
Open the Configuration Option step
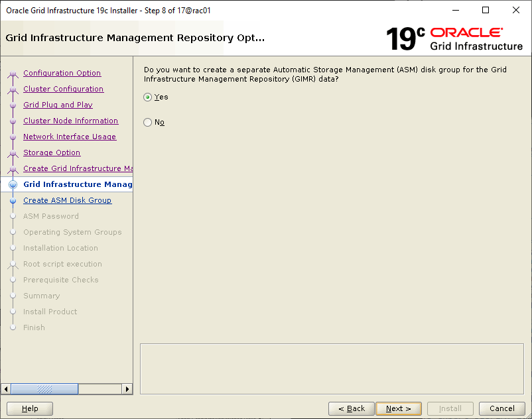click(x=62, y=73)
